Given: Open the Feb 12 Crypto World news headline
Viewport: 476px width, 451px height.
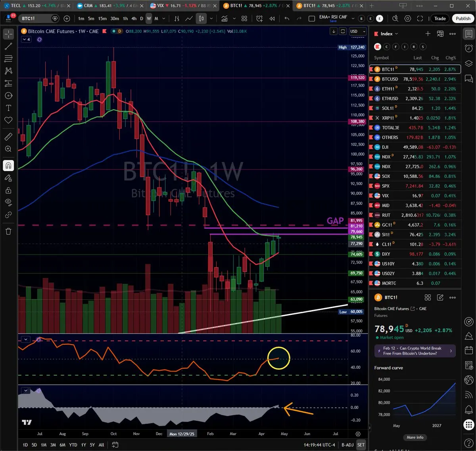Looking at the screenshot, I should coord(415,351).
